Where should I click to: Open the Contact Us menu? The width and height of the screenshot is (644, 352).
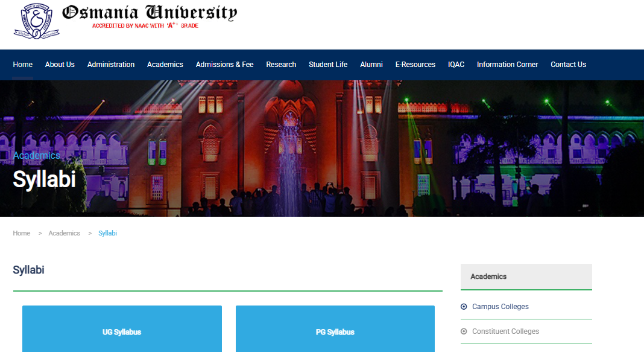pyautogui.click(x=569, y=65)
